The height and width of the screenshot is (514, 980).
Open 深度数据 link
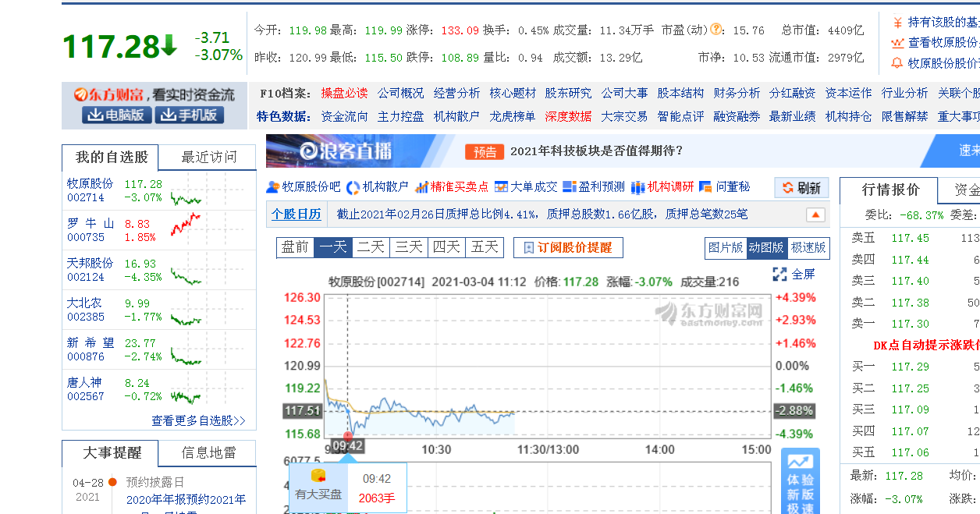click(569, 116)
